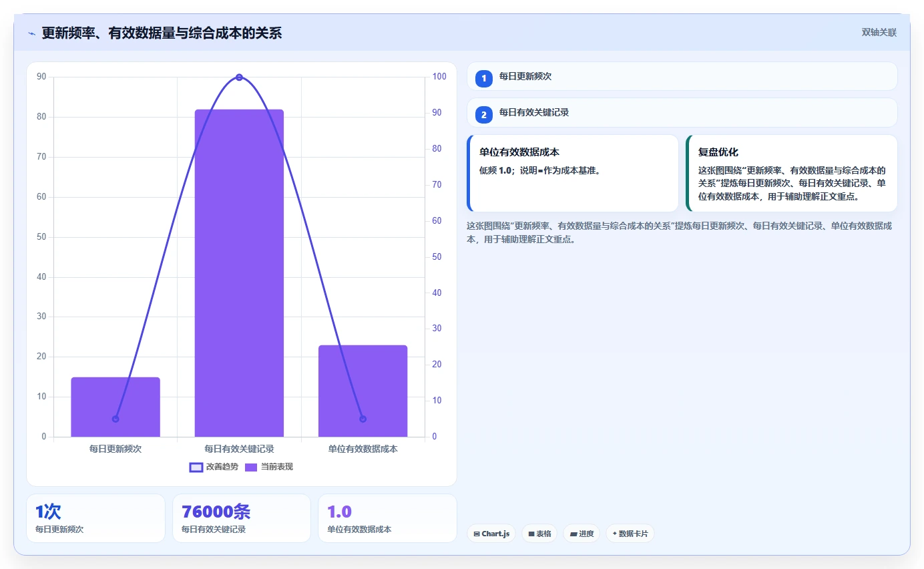Click the 76000条 stat card

[242, 518]
